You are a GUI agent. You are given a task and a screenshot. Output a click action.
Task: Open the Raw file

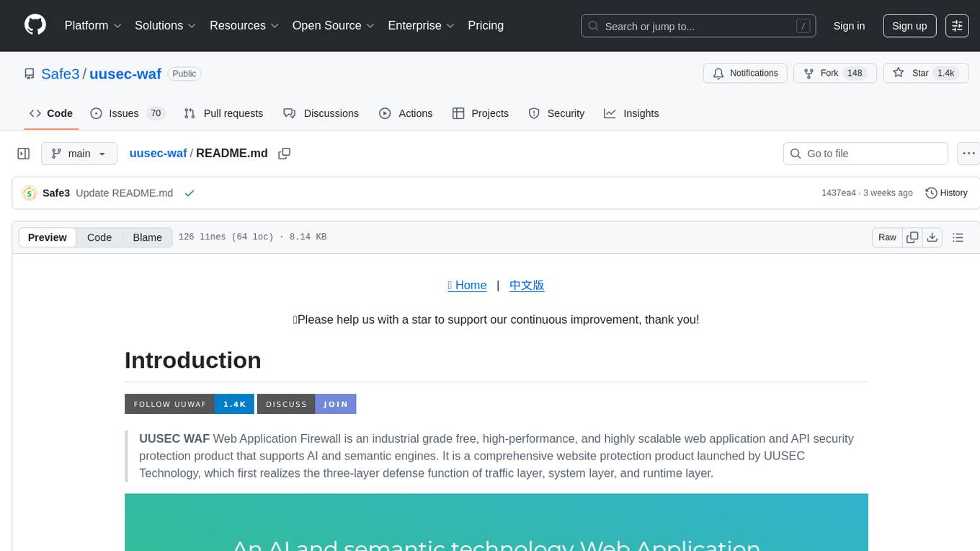[x=887, y=237]
